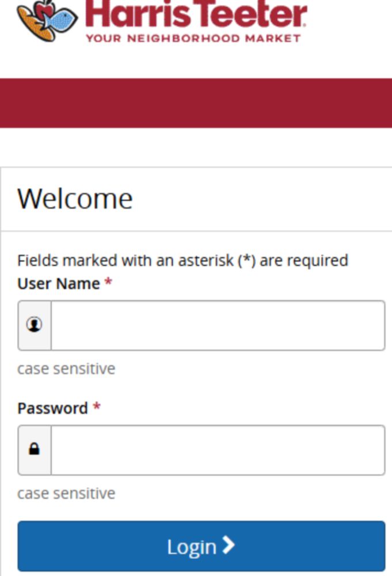392x576 pixels.
Task: Click the red asterisk next to Password
Action: point(97,408)
